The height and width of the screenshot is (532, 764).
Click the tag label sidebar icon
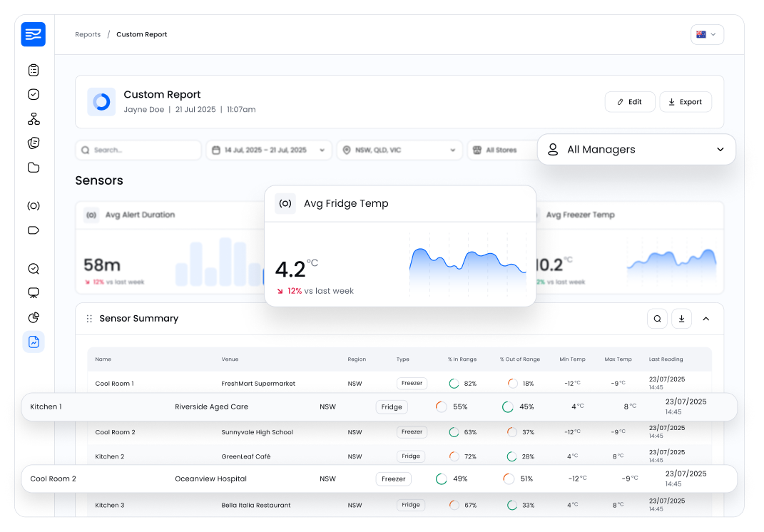pos(34,230)
